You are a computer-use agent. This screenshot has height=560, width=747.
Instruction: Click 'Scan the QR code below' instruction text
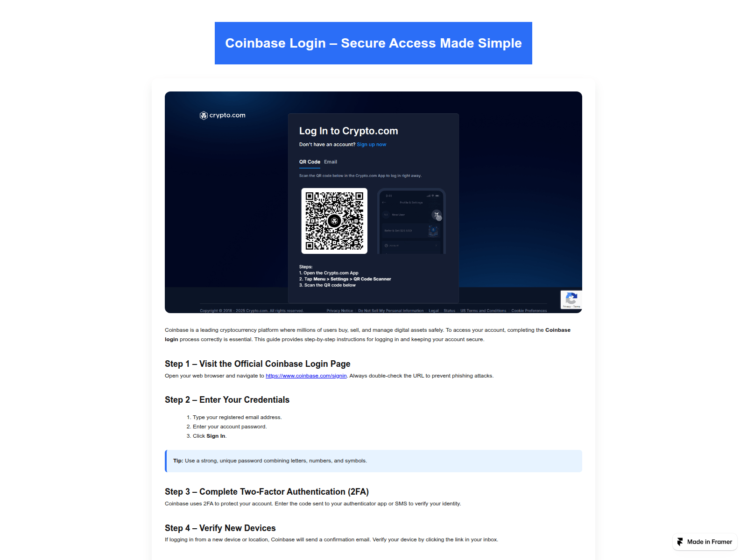[327, 285]
